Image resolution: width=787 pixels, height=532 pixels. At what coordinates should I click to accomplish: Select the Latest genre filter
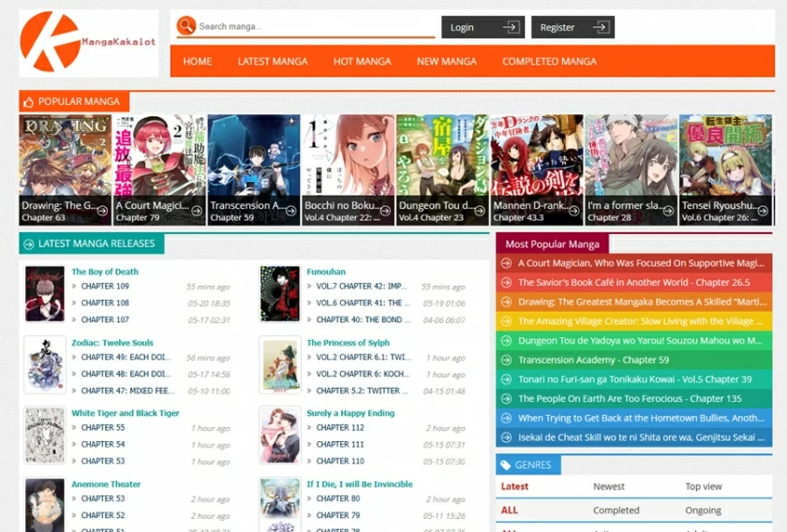pyautogui.click(x=514, y=486)
